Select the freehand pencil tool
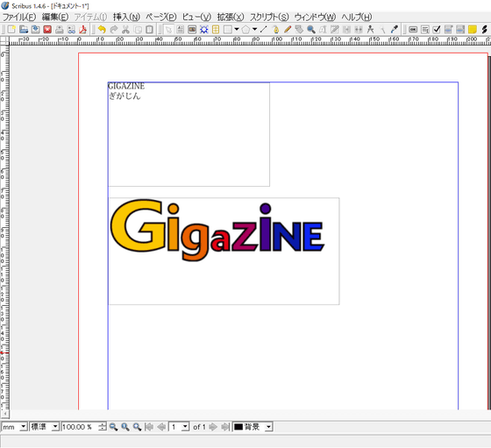491x448 pixels. tap(288, 30)
